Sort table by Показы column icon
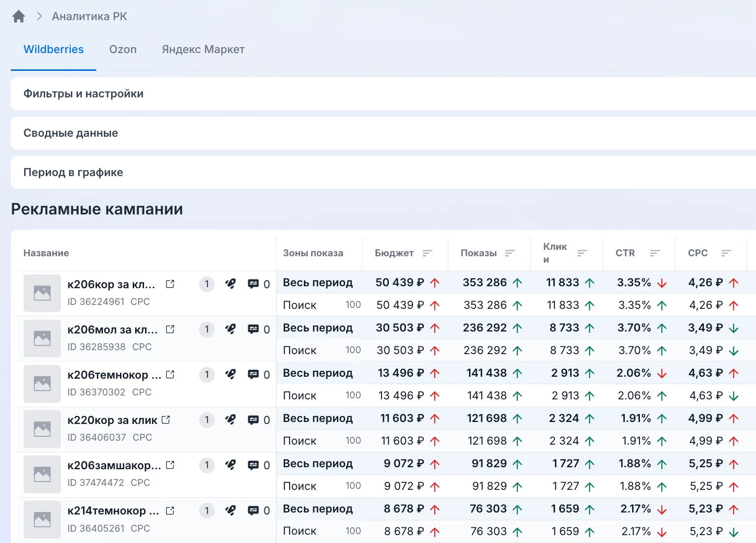756x543 pixels. point(510,253)
